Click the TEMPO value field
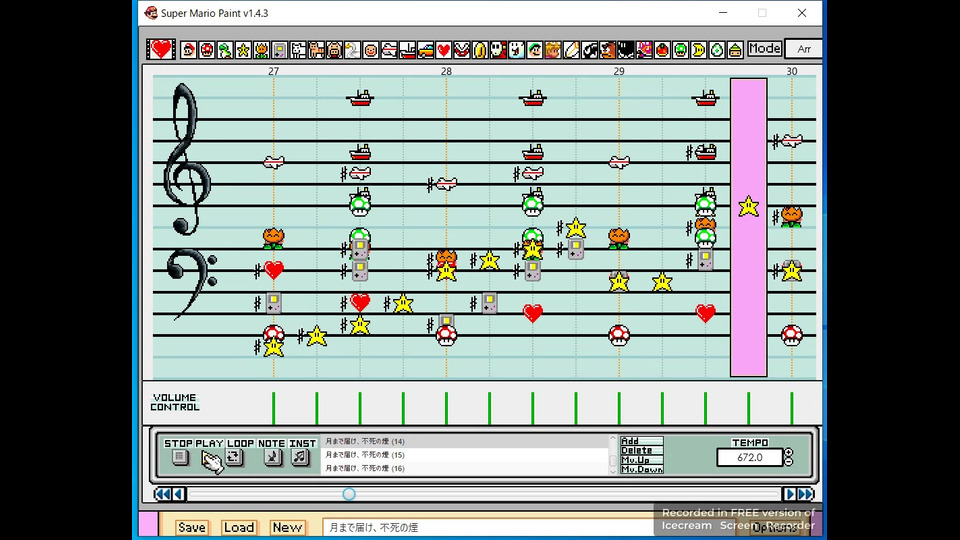Viewport: 960px width, 540px height. [x=749, y=457]
